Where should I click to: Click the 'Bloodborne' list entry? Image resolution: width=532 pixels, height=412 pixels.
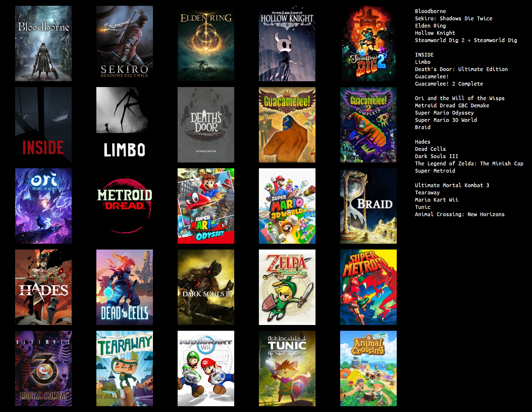pyautogui.click(x=430, y=11)
